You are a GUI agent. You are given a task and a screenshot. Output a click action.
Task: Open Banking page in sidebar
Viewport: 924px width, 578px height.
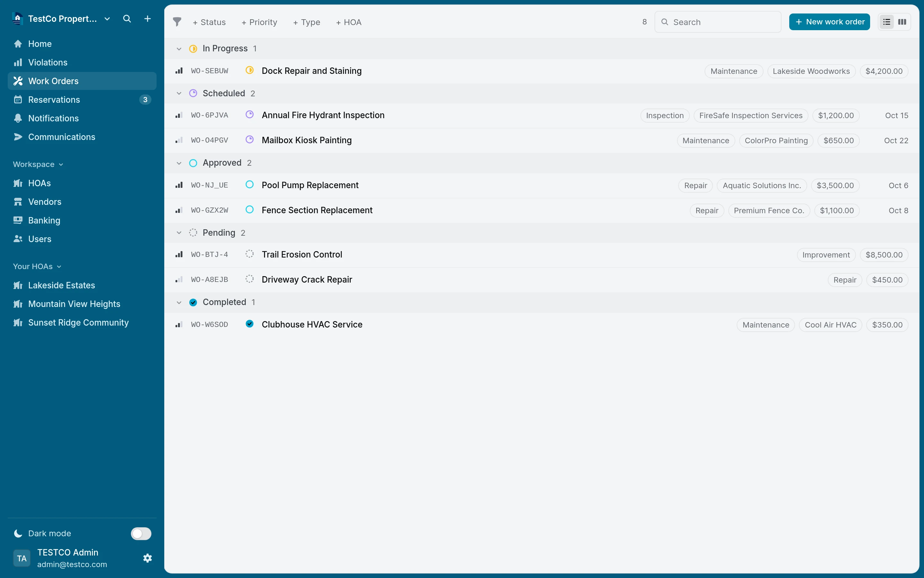click(82, 220)
